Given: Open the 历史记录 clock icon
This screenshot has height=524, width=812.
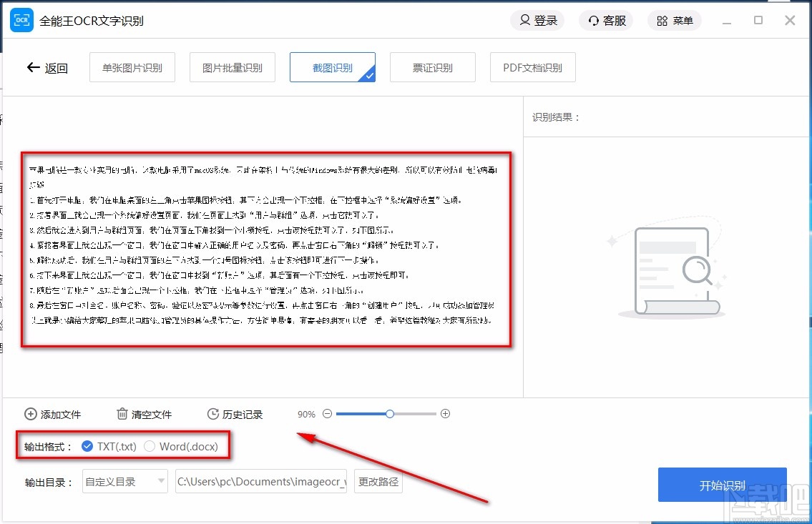Looking at the screenshot, I should pos(212,413).
